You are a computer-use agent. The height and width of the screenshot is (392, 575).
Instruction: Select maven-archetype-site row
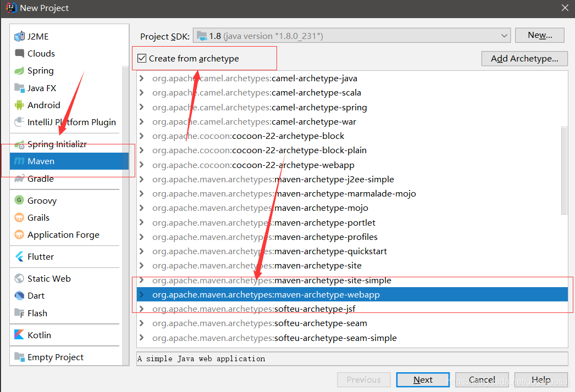[352, 266]
